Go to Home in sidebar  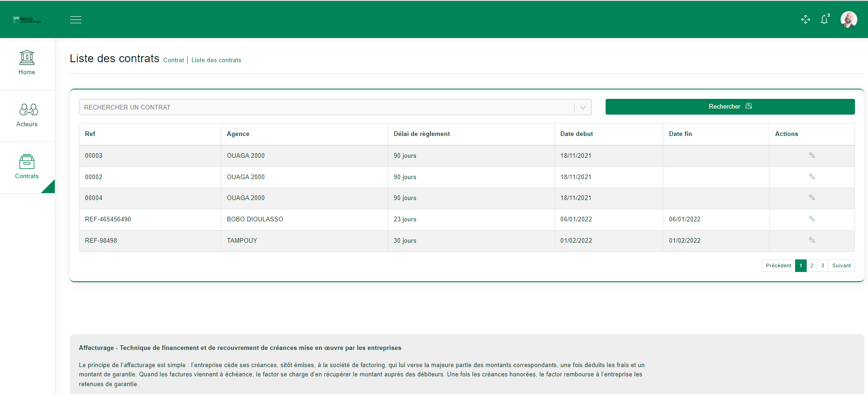click(x=27, y=63)
